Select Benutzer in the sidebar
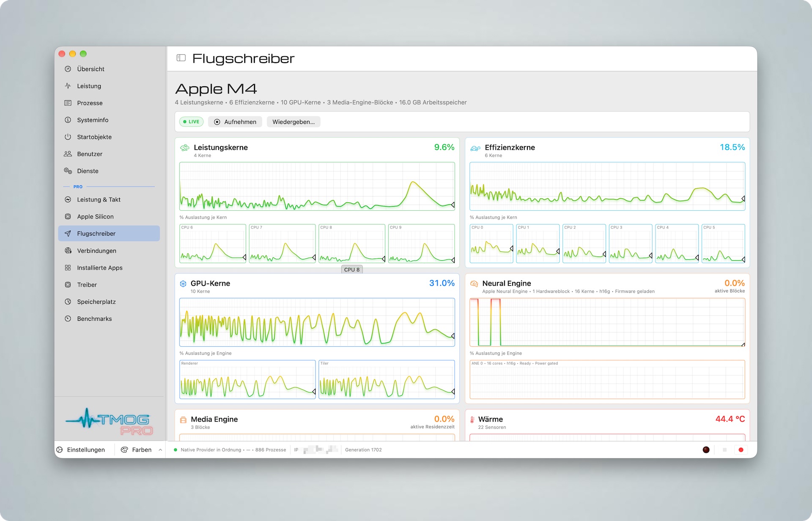Viewport: 812px width, 521px height. (109, 154)
